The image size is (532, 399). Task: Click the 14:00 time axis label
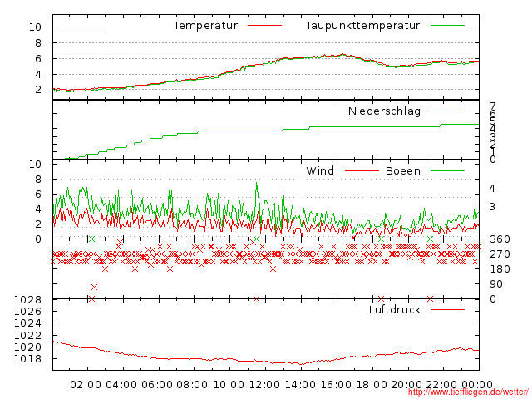coord(300,385)
